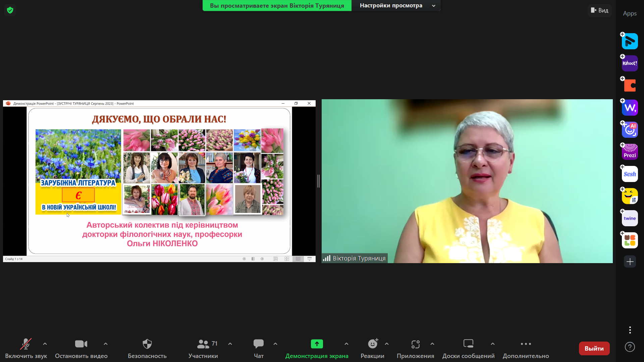Toggle the Participants panel (71)
This screenshot has height=362, width=644.
pyautogui.click(x=203, y=348)
